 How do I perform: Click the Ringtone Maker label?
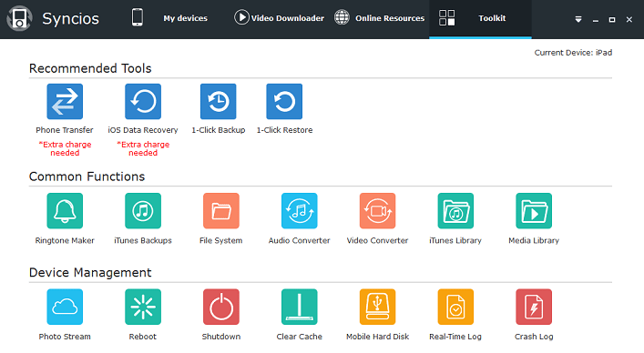[x=65, y=241]
